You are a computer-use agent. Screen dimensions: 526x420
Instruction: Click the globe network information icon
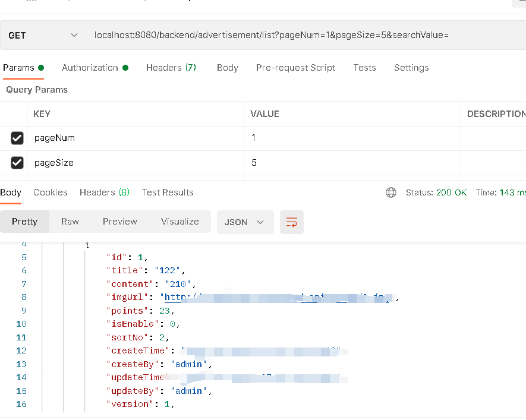391,192
